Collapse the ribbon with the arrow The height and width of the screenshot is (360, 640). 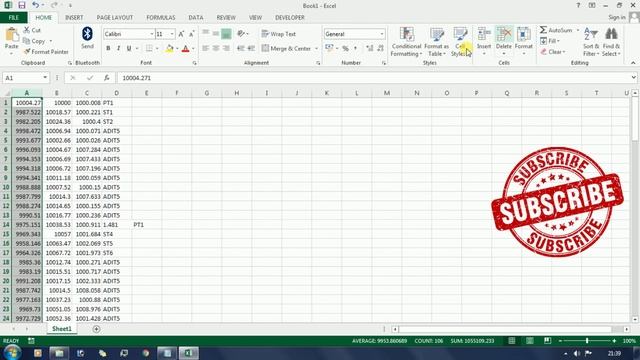point(633,63)
